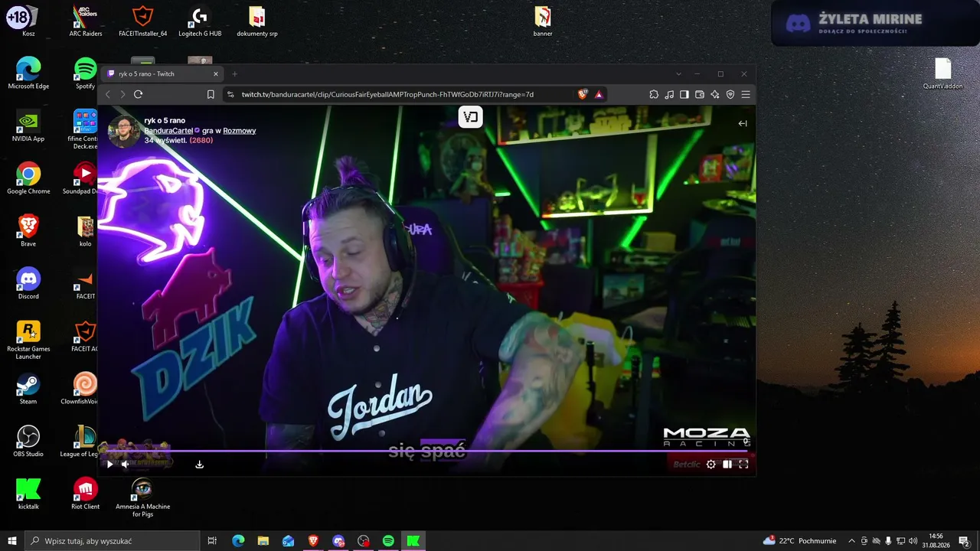This screenshot has width=980, height=551.
Task: Open the Rozmowy category link
Action: tap(239, 131)
